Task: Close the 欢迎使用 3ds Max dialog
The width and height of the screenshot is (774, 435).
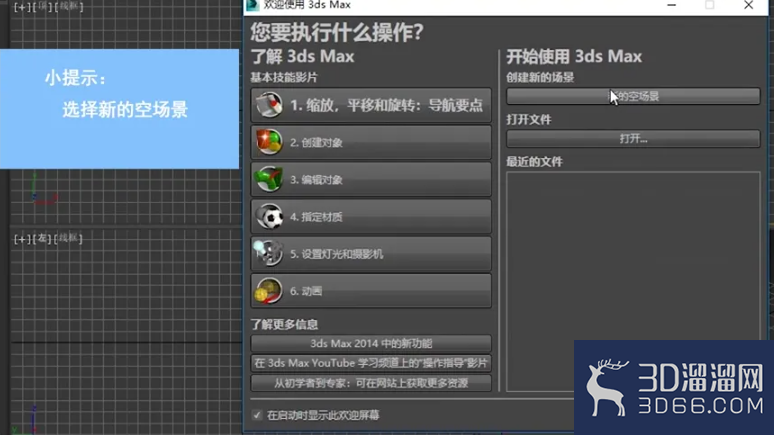Action: 748,5
